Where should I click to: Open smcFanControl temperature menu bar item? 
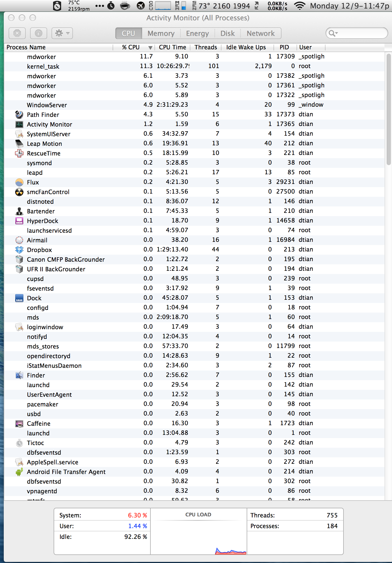79,6
